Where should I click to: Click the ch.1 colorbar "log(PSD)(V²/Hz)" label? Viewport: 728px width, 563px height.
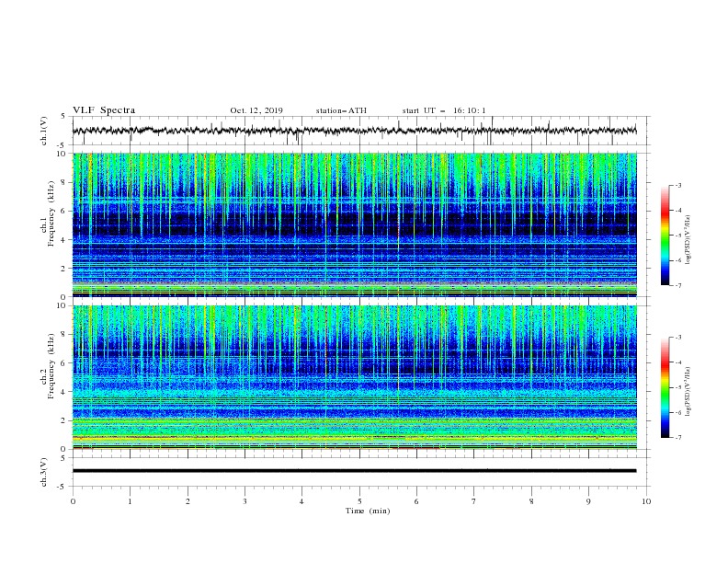688,240
